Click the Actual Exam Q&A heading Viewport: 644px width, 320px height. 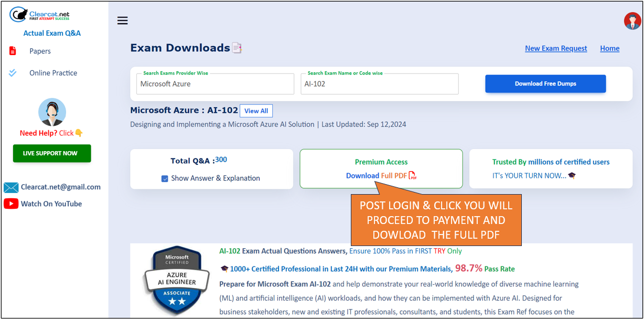coord(52,33)
